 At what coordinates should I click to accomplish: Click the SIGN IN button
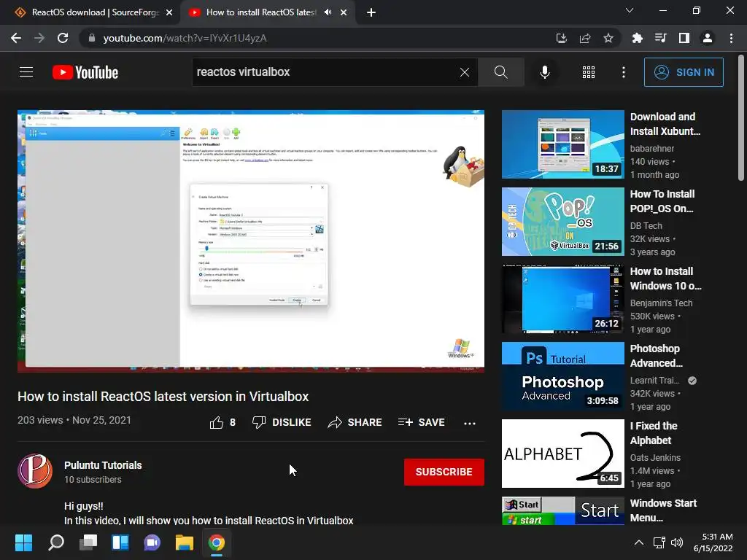point(684,72)
